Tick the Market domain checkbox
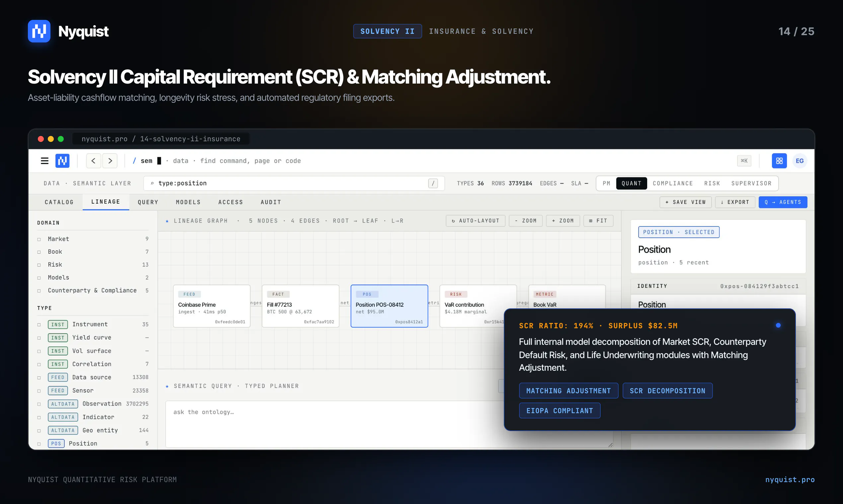The width and height of the screenshot is (843, 504). [x=39, y=239]
